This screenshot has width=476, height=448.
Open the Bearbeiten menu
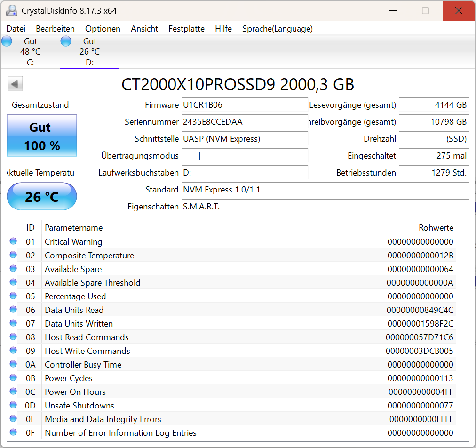pos(55,29)
